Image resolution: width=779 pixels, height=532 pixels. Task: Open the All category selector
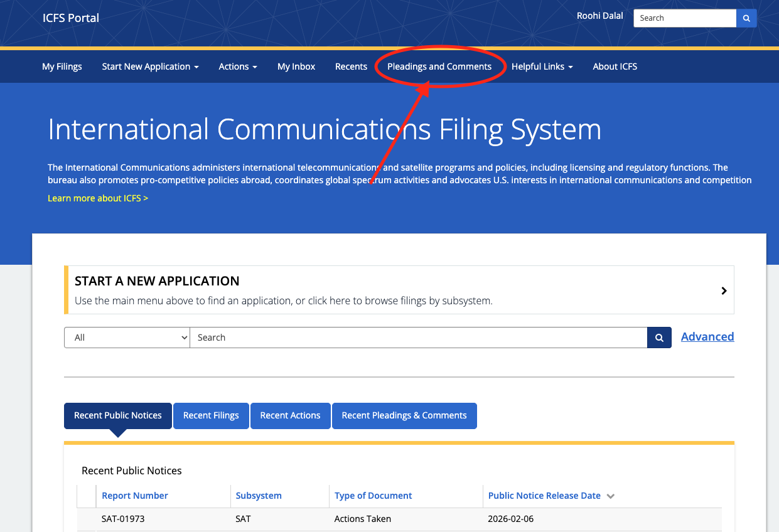click(x=127, y=338)
